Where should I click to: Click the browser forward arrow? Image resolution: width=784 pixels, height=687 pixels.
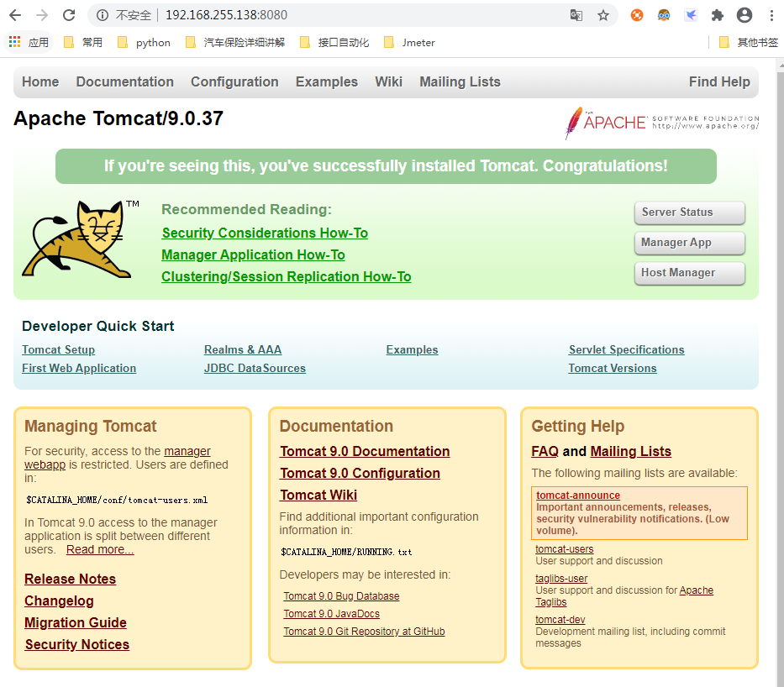(x=42, y=15)
